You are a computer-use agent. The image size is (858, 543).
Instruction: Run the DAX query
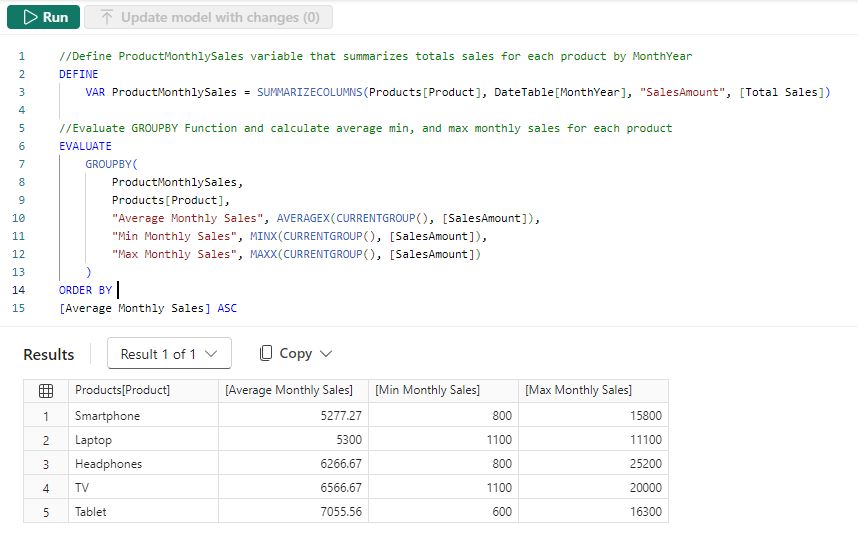tap(44, 17)
